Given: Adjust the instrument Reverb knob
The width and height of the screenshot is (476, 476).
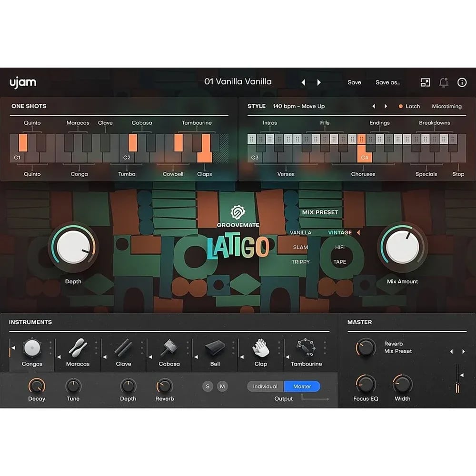Looking at the screenshot, I should tap(165, 386).
